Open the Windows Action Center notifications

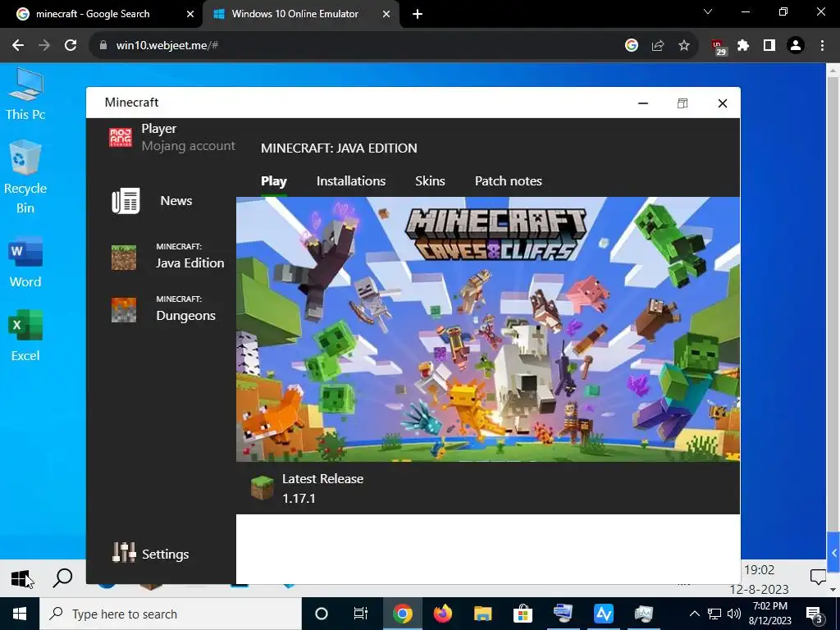(814, 614)
